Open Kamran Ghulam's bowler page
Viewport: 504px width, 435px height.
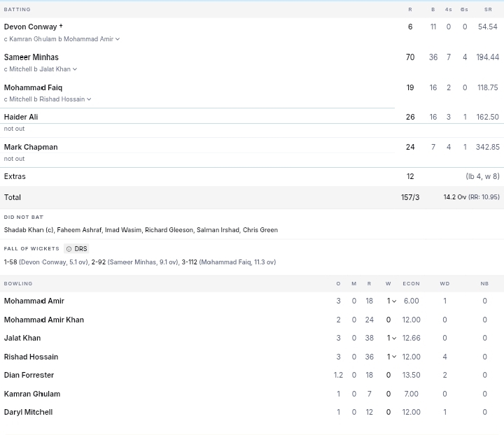coord(31,394)
